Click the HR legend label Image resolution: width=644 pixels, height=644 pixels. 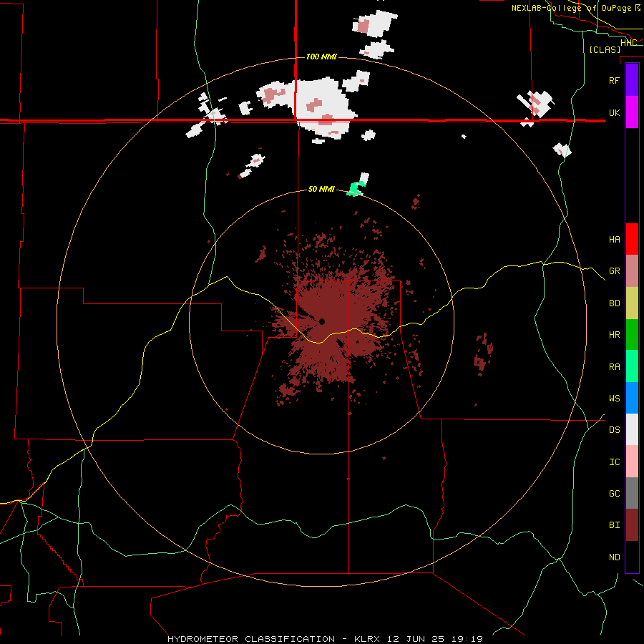point(614,335)
